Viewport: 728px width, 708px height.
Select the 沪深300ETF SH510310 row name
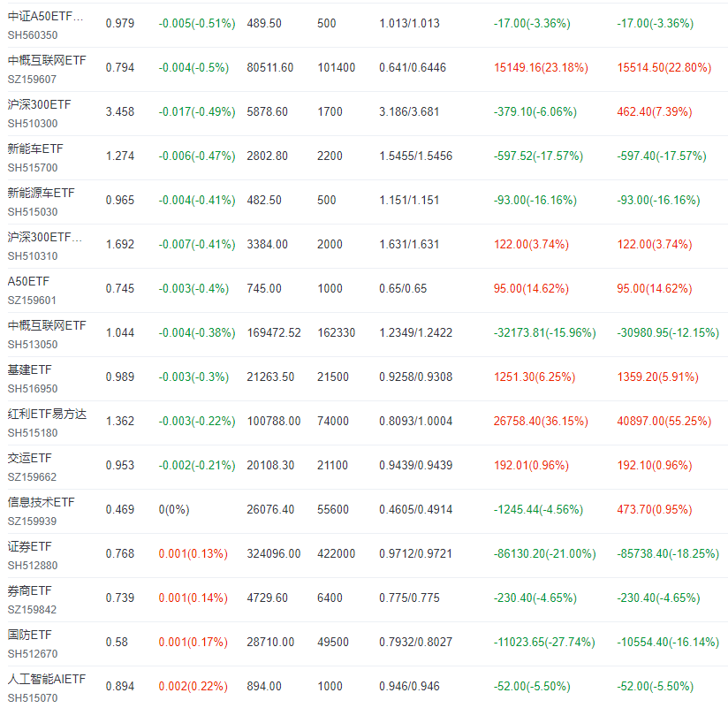coord(44,237)
